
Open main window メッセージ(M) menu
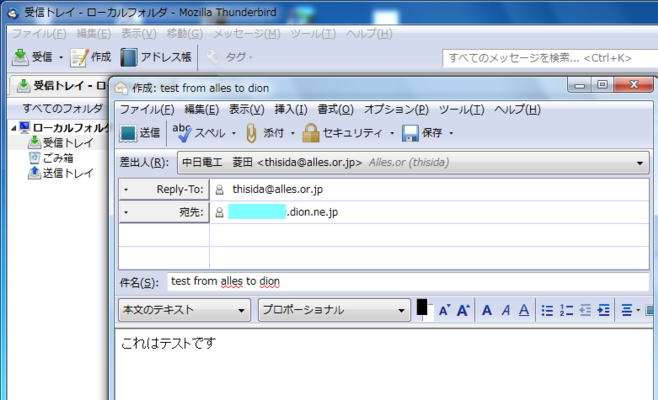pos(247,34)
